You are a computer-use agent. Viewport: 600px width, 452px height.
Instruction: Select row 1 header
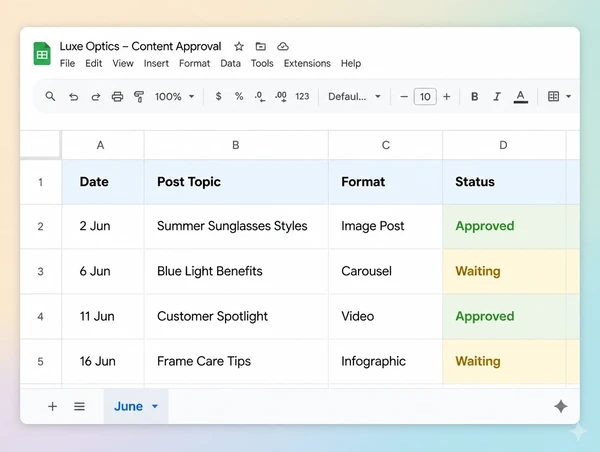[x=41, y=182]
